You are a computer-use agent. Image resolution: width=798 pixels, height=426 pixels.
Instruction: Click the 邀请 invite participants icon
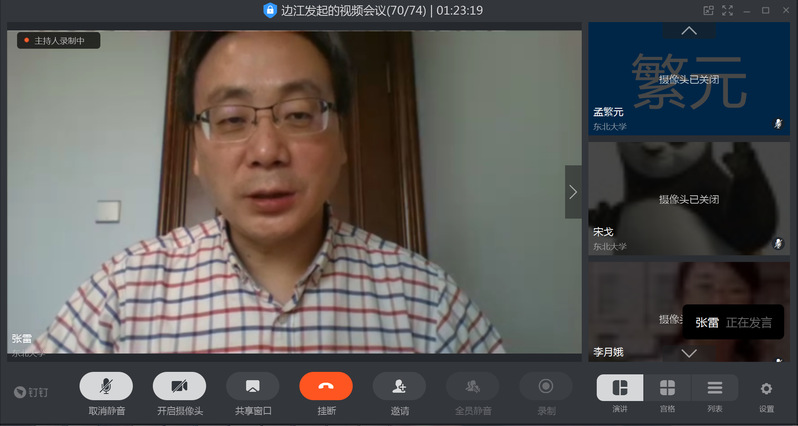399,386
